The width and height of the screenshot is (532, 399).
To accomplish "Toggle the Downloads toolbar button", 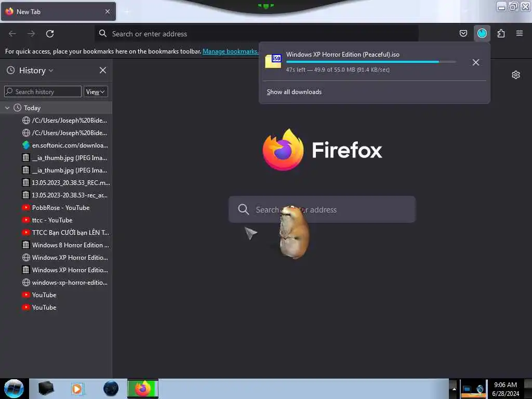I will click(x=482, y=33).
